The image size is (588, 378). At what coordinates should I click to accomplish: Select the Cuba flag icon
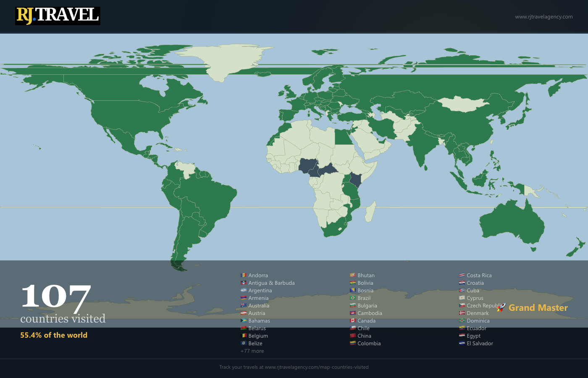tap(462, 291)
